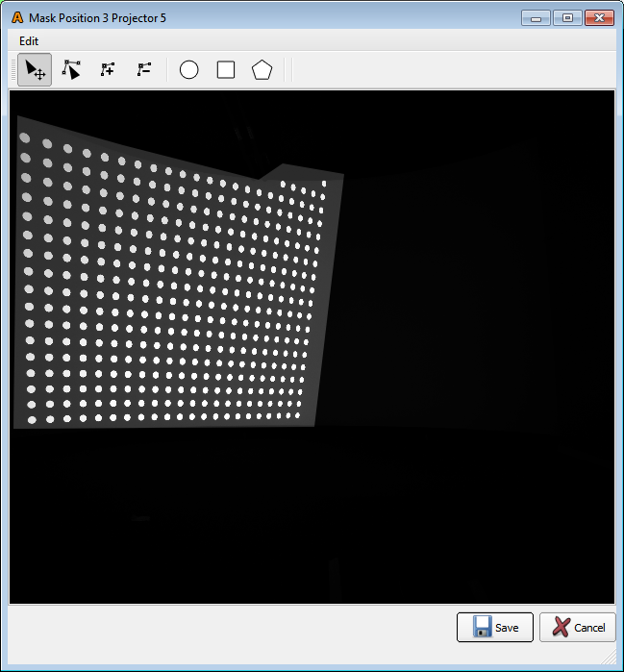Click the toolbar drag handle grip
Screen dimensions: 624x672
13,70
